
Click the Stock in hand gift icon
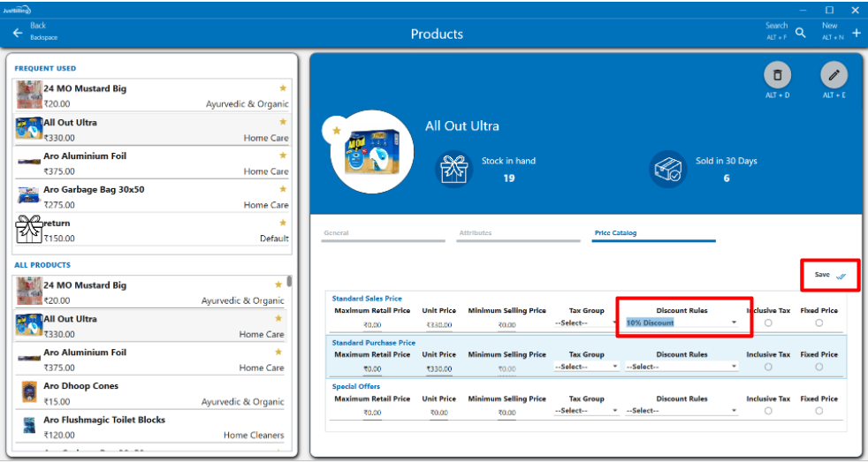[x=456, y=169]
